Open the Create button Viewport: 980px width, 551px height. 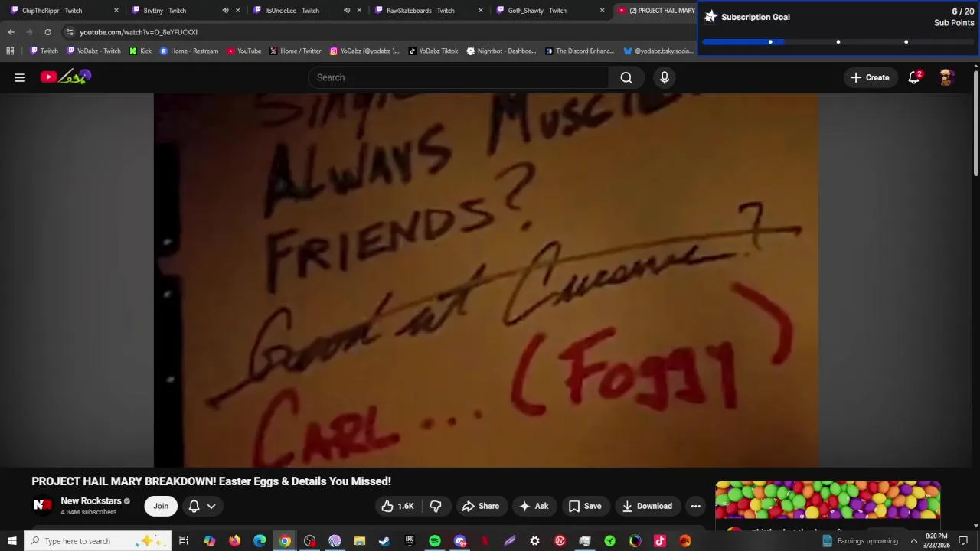click(871, 77)
